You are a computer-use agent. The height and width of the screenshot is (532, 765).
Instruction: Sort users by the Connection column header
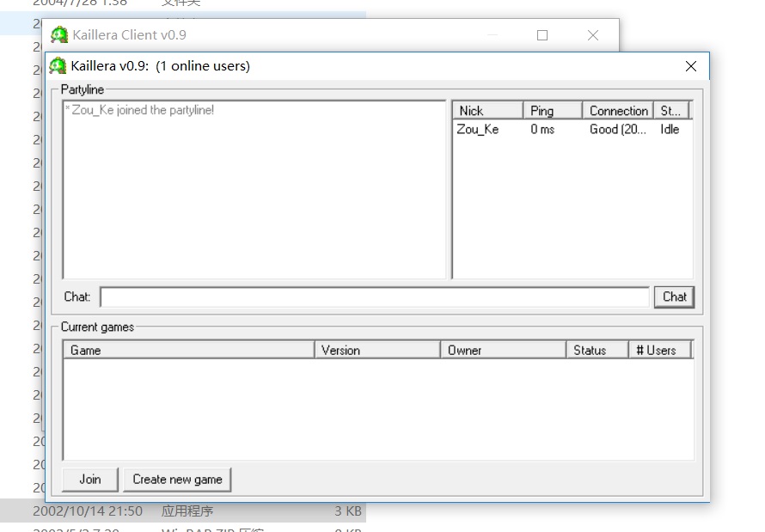tap(618, 111)
